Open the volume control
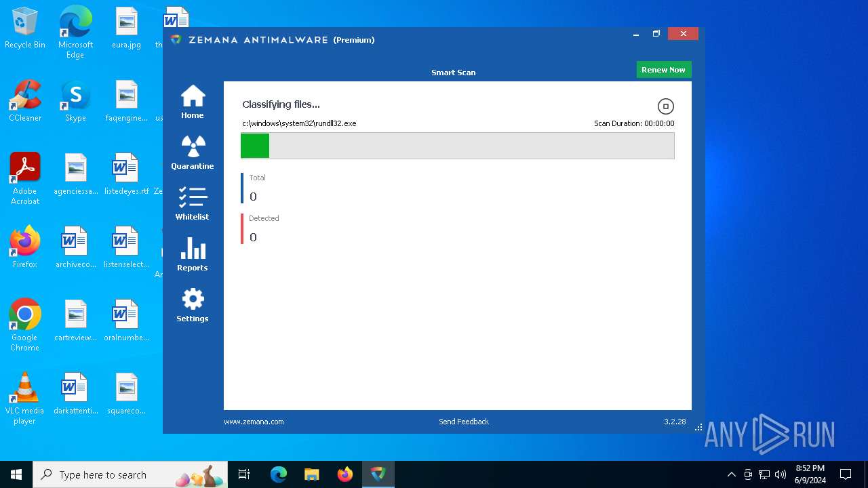Viewport: 868px width, 488px height. click(x=781, y=474)
